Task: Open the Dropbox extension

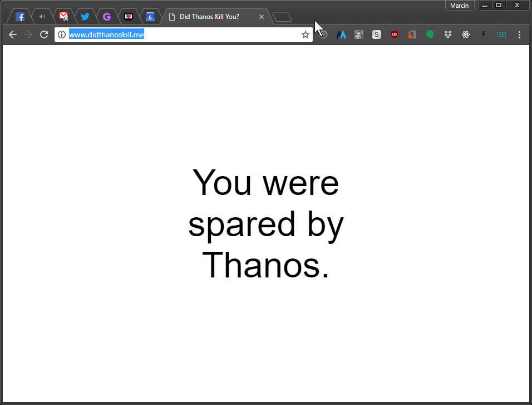Action: pos(448,35)
